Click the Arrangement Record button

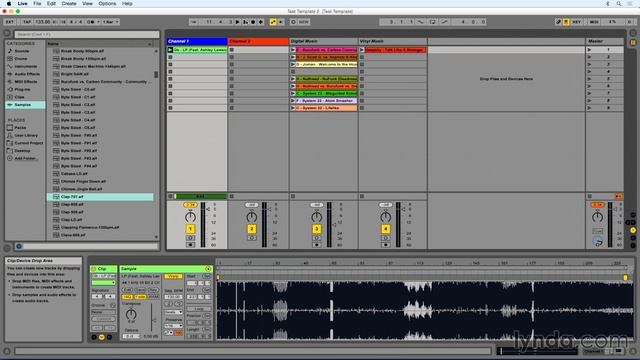pos(253,22)
